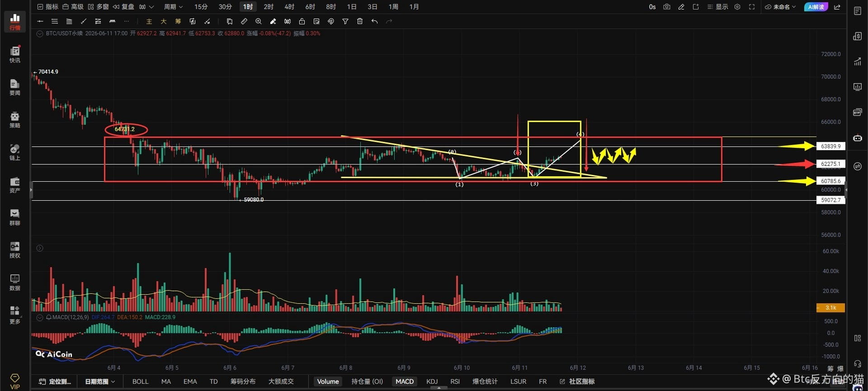Open the 策略 strategy sidebar icon
The height and width of the screenshot is (391, 868).
point(15,119)
